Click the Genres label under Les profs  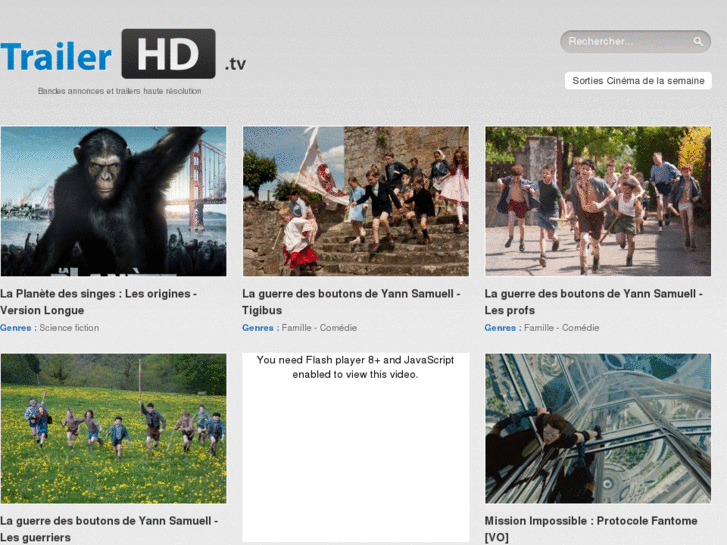(x=503, y=328)
